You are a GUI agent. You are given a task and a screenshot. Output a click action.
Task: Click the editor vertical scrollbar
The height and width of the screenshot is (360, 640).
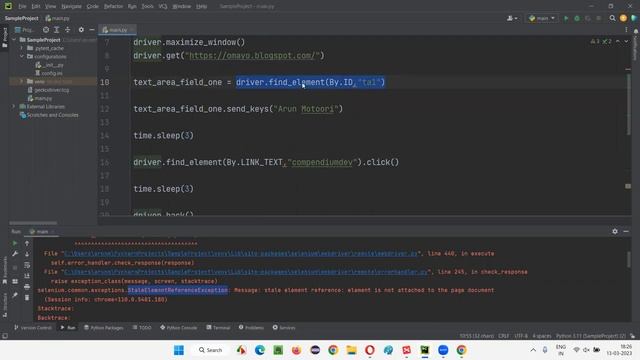tap(628, 104)
